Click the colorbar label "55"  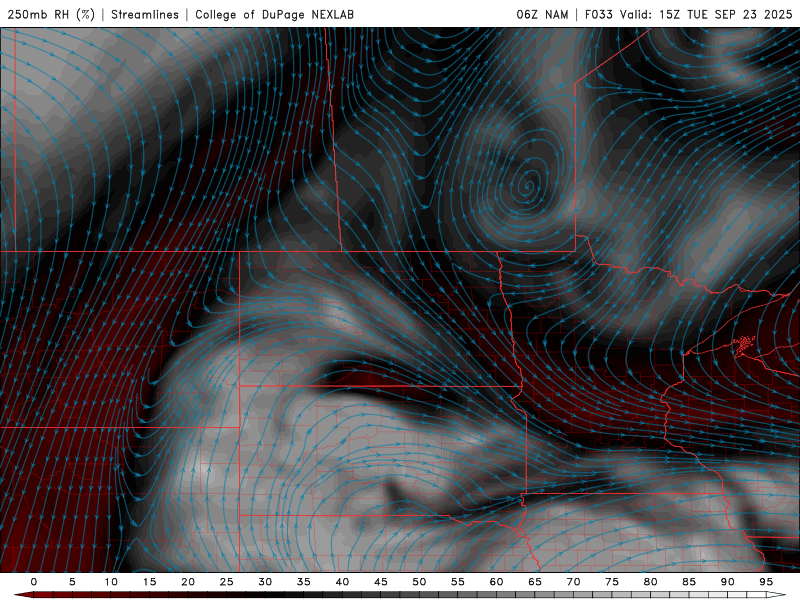click(458, 582)
